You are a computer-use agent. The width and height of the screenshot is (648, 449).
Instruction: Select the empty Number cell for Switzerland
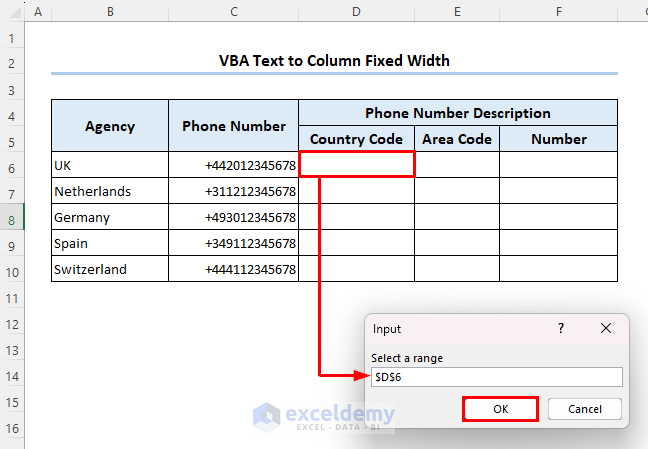pyautogui.click(x=559, y=269)
